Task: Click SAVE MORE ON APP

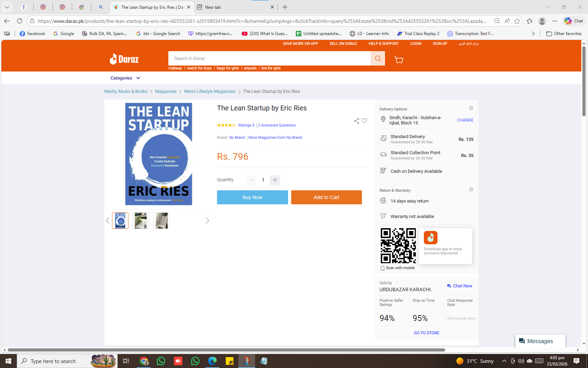Action: pos(301,43)
